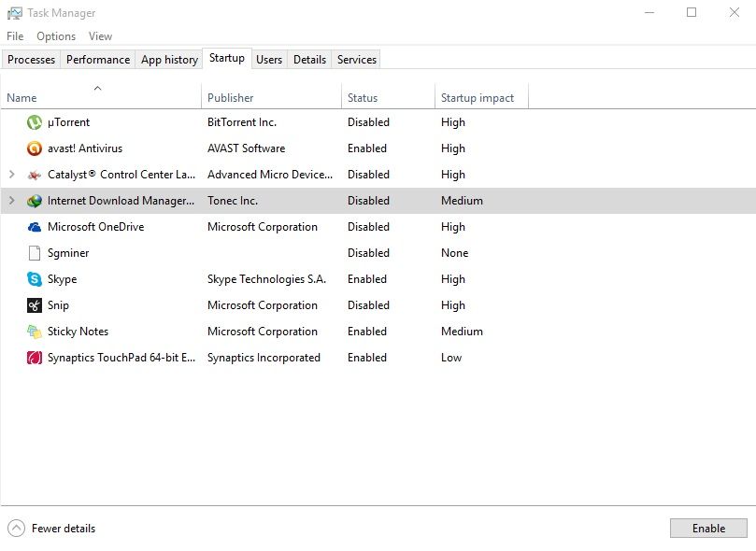Click the Internet Download Manager globe icon
Image resolution: width=756 pixels, height=551 pixels.
tap(35, 201)
